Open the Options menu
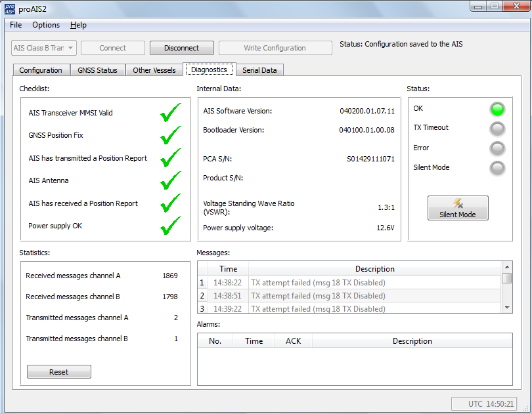 tap(46, 25)
